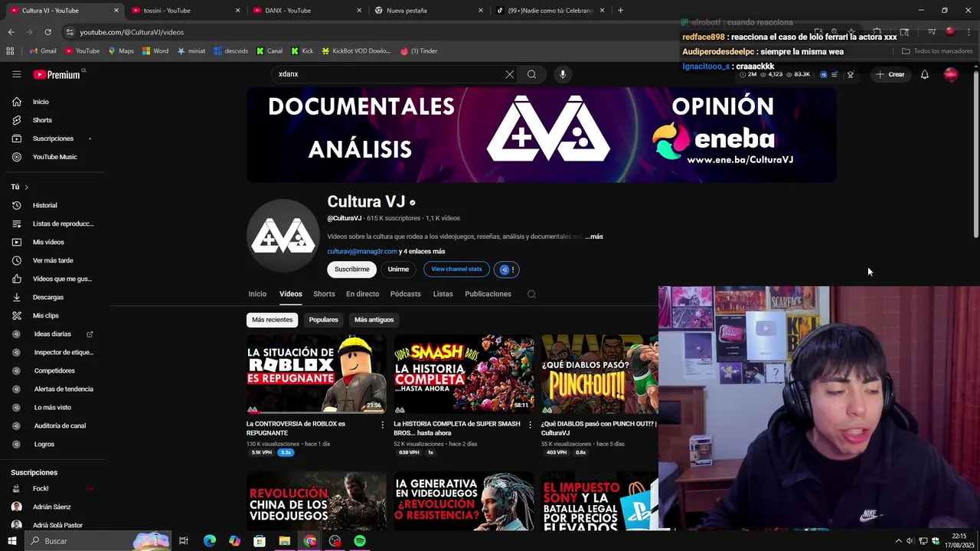Image resolution: width=980 pixels, height=551 pixels.
Task: Open Adrián Sáenz subscription channel
Action: (51, 507)
